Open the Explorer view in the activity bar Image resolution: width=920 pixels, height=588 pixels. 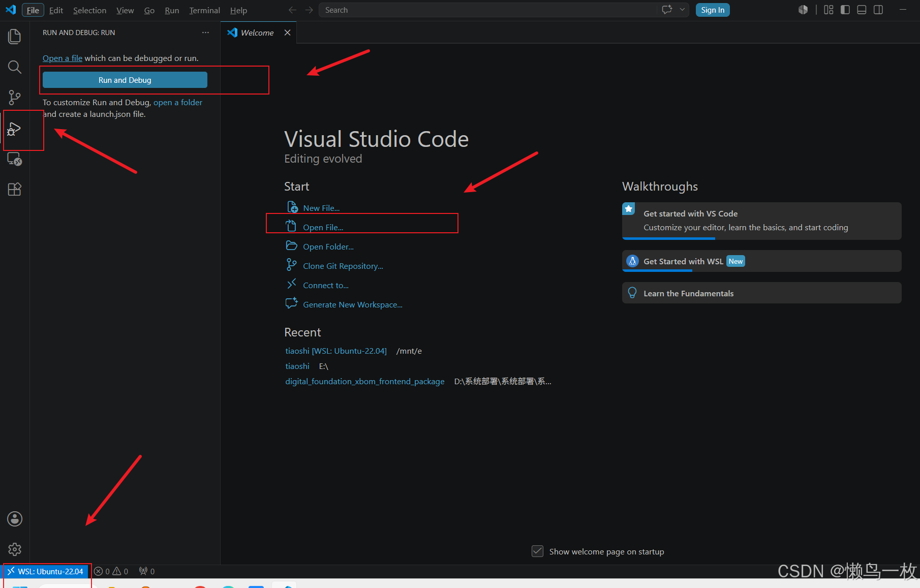[15, 37]
